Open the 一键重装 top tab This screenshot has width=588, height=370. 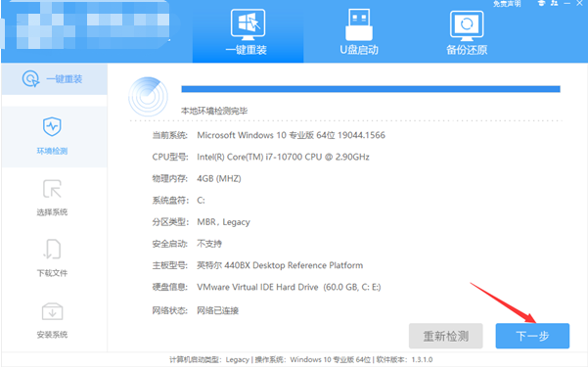click(248, 31)
